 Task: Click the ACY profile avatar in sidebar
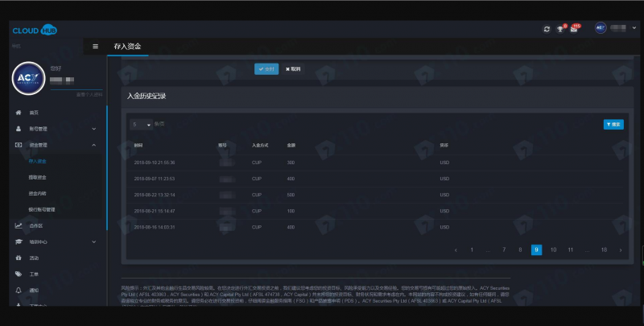[x=29, y=78]
